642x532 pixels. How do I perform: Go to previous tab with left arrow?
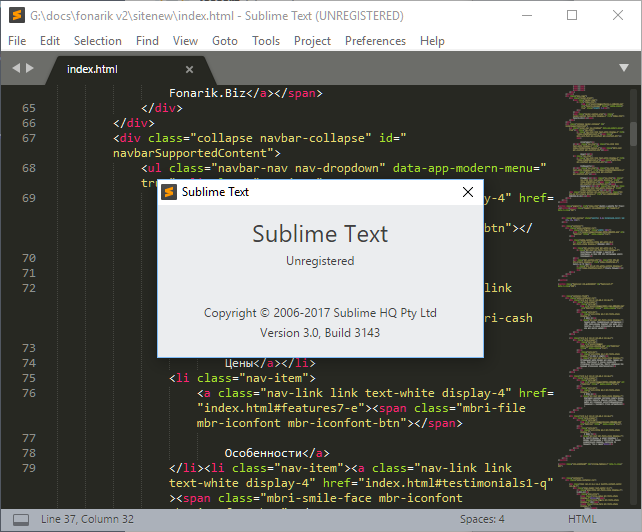coord(16,68)
